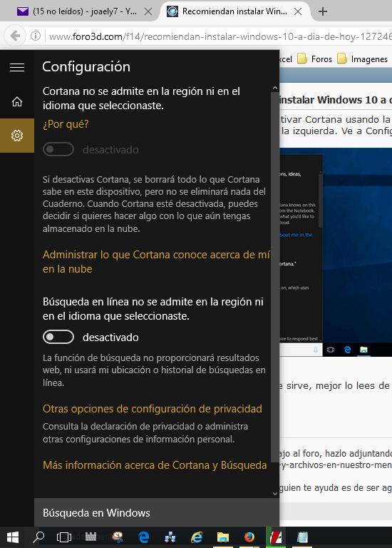
Task: Open the Windows Start menu
Action: click(13, 537)
